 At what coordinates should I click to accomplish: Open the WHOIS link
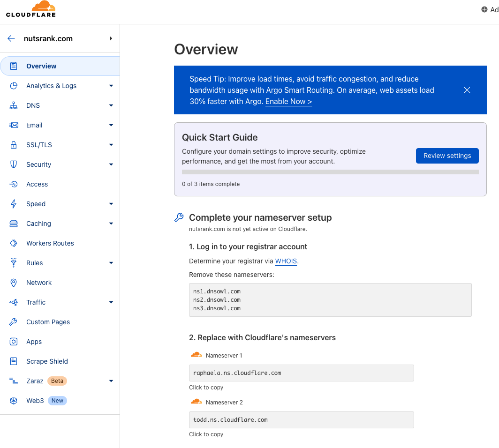pyautogui.click(x=286, y=261)
